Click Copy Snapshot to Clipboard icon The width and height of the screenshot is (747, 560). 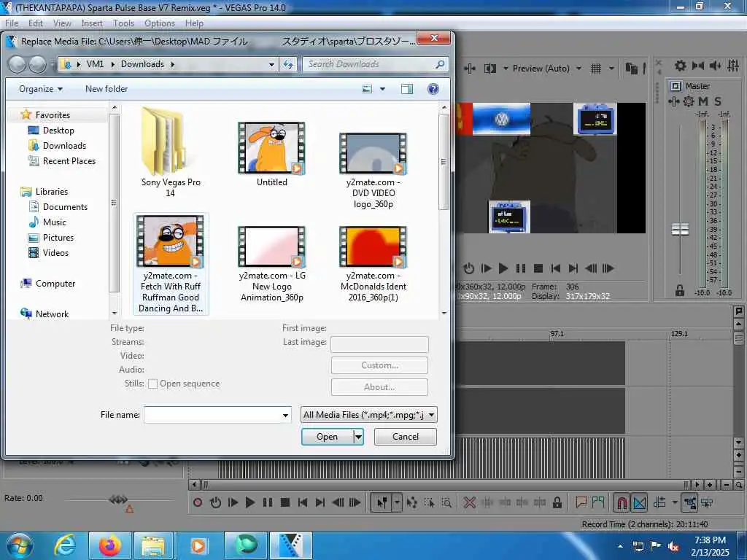point(631,69)
